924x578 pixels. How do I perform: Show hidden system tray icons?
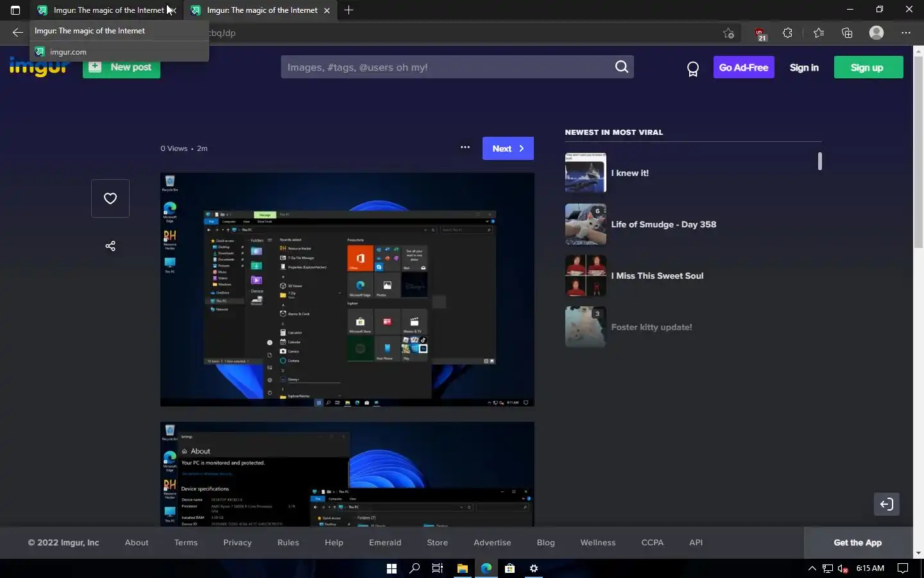tap(812, 568)
